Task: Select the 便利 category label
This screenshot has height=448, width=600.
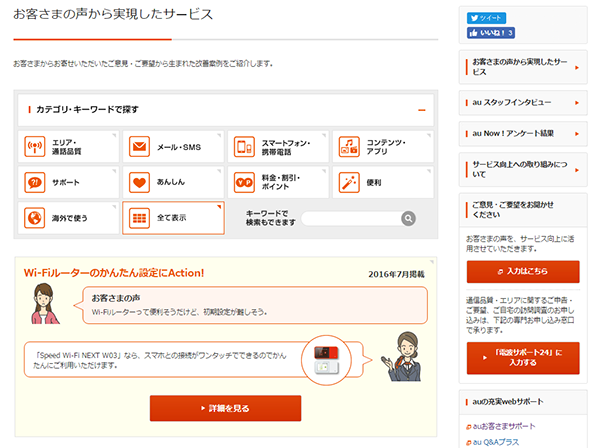Action: pos(374,182)
